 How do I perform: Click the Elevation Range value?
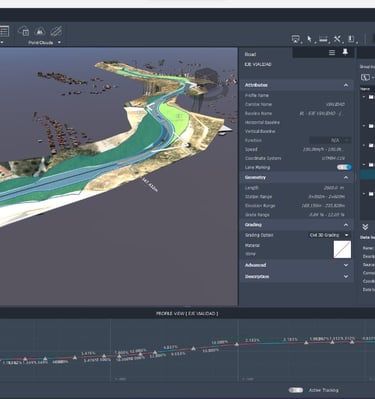click(323, 206)
